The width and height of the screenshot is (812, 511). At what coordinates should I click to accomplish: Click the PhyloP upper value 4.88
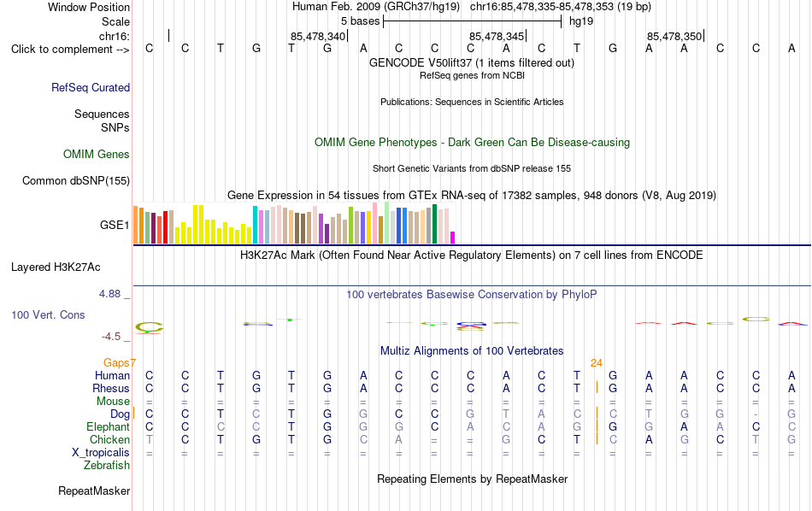point(109,294)
